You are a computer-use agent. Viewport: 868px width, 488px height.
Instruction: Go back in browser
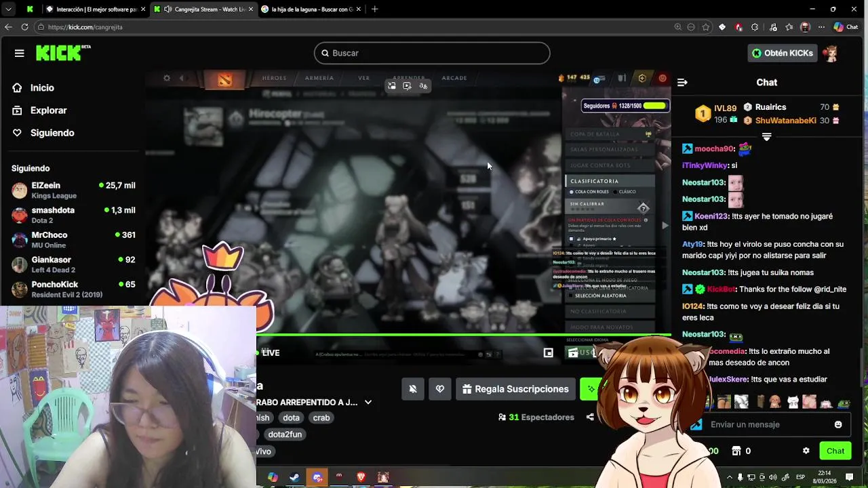pos(8,27)
